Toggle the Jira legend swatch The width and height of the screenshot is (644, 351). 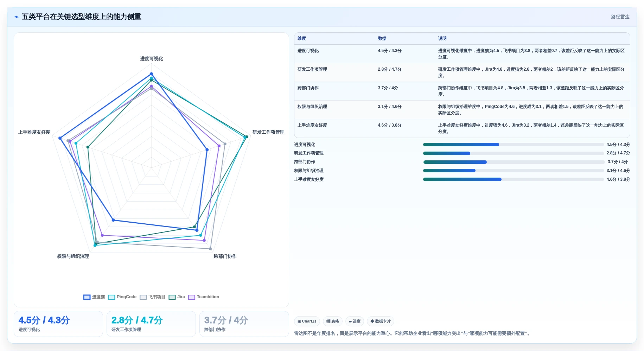[172, 297]
